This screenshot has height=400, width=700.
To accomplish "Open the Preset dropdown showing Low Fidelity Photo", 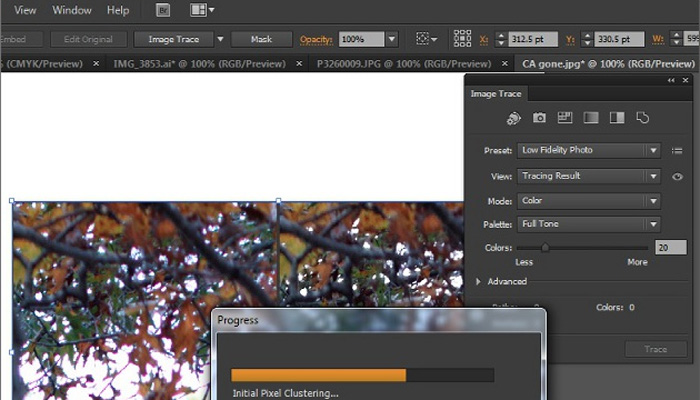I will pyautogui.click(x=589, y=150).
